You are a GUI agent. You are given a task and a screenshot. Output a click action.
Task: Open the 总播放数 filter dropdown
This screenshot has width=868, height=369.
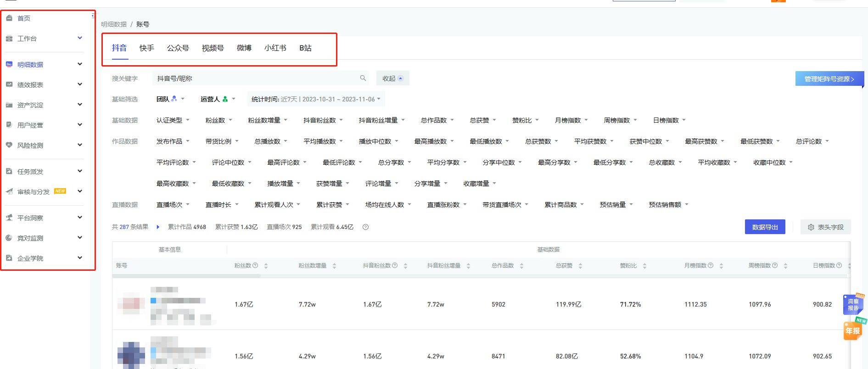point(271,141)
